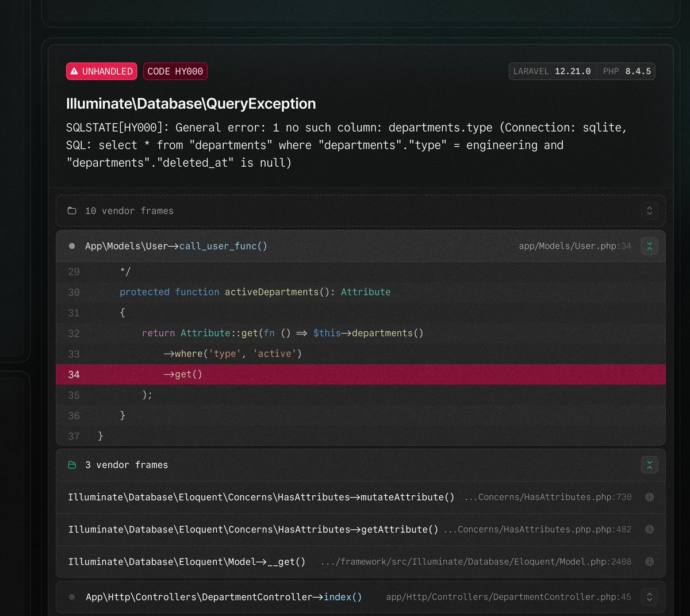Click the "3 vendor frames" label
Image resolution: width=690 pixels, height=616 pixels.
click(126, 465)
